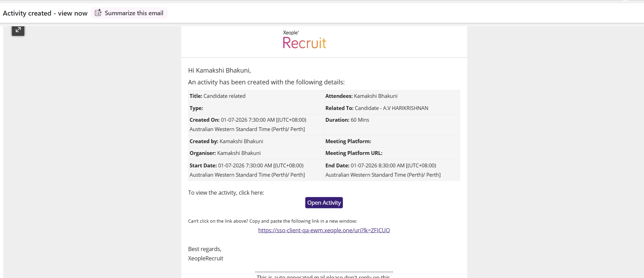This screenshot has width=644, height=278.
Task: Click the Attendees: Kamakshi Bhakuni cell
Action: (x=392, y=96)
